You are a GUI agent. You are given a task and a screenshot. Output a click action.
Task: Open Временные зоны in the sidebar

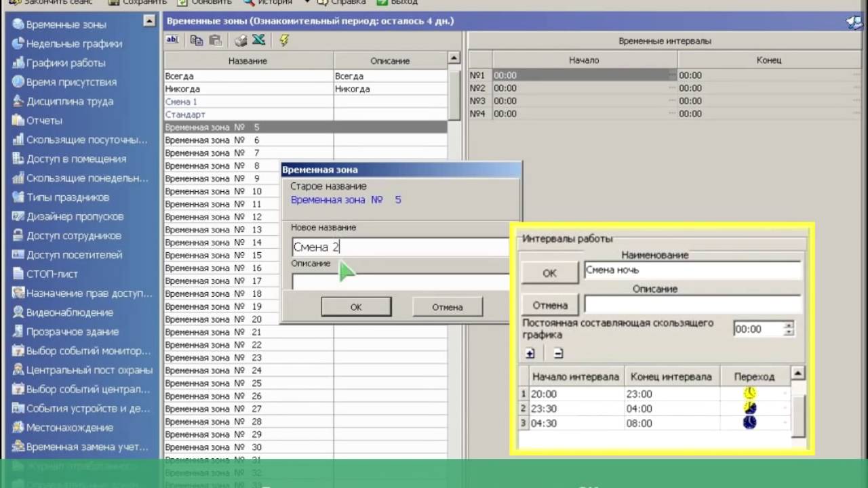pyautogui.click(x=66, y=24)
